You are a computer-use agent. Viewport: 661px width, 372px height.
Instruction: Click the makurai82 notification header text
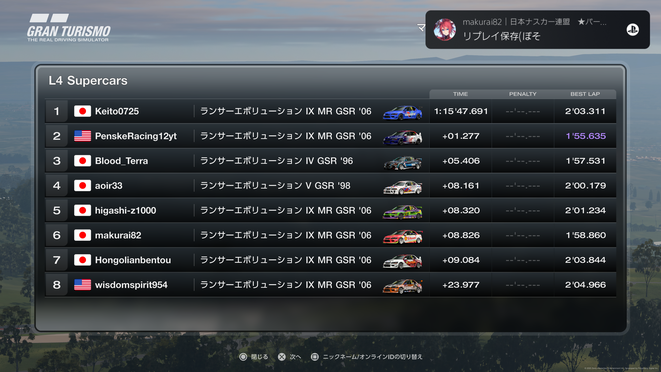(x=534, y=22)
